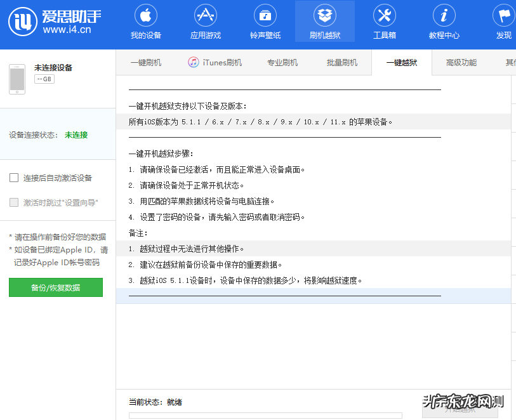Select the 刷机越狱 box icon
The width and height of the screenshot is (516, 420).
coord(325,15)
